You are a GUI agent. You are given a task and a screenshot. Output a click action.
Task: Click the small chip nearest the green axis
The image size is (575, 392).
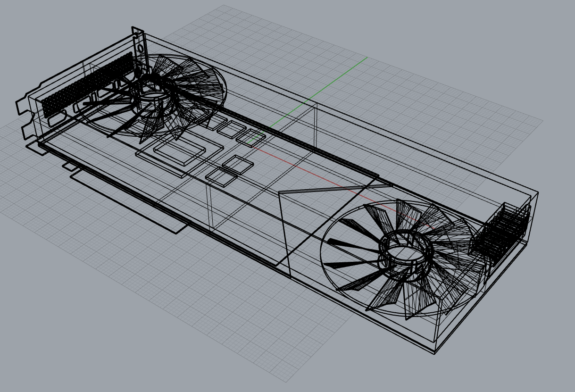point(250,136)
